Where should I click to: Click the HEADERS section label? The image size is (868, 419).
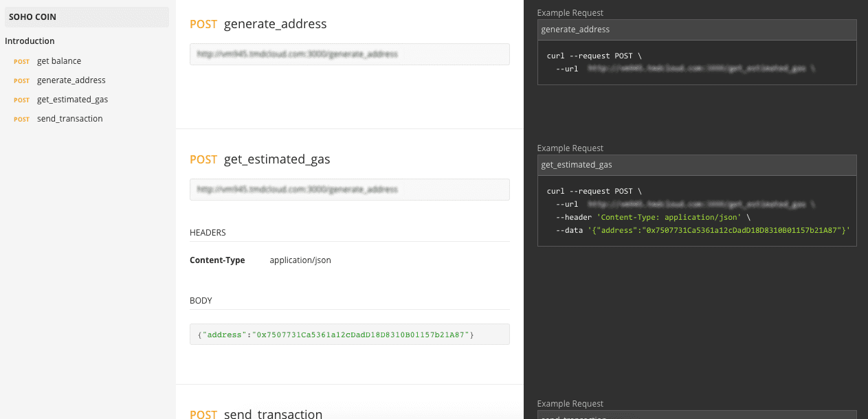tap(208, 233)
